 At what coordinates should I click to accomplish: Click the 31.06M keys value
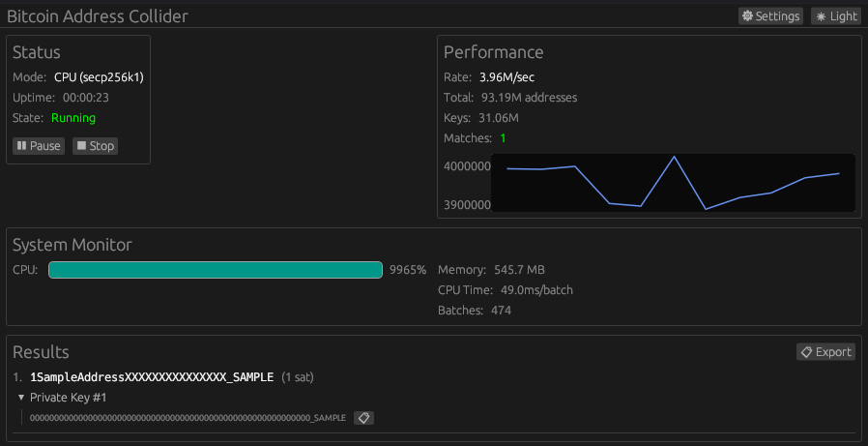499,118
